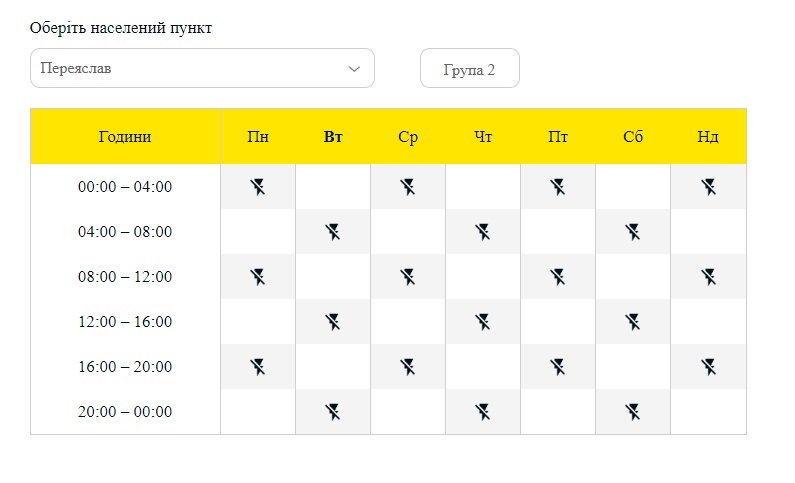The width and height of the screenshot is (795, 483).
Task: Click power-off icon for Tuesday 04:00 – 08:00
Action: click(333, 232)
